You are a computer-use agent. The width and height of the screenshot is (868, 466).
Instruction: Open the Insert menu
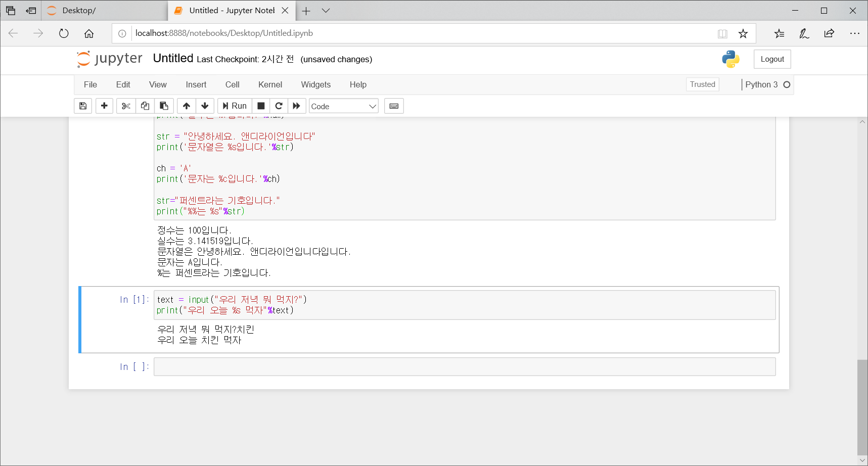pyautogui.click(x=196, y=84)
